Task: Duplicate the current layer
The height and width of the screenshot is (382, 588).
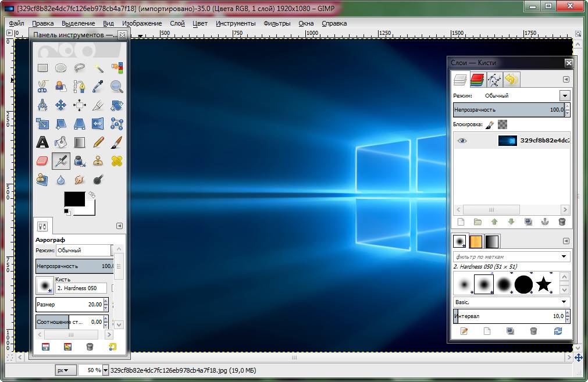Action: point(528,222)
